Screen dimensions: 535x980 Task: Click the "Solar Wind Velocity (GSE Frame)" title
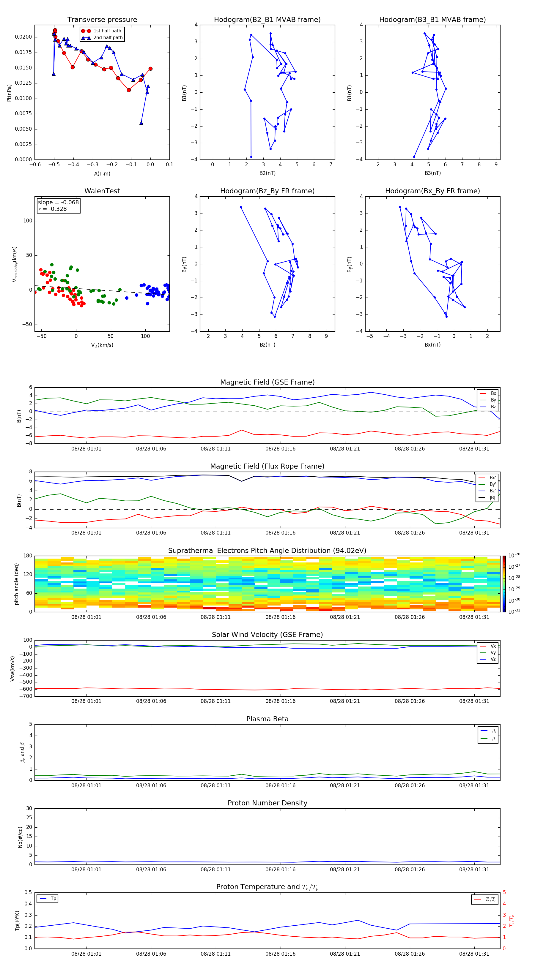(x=267, y=635)
